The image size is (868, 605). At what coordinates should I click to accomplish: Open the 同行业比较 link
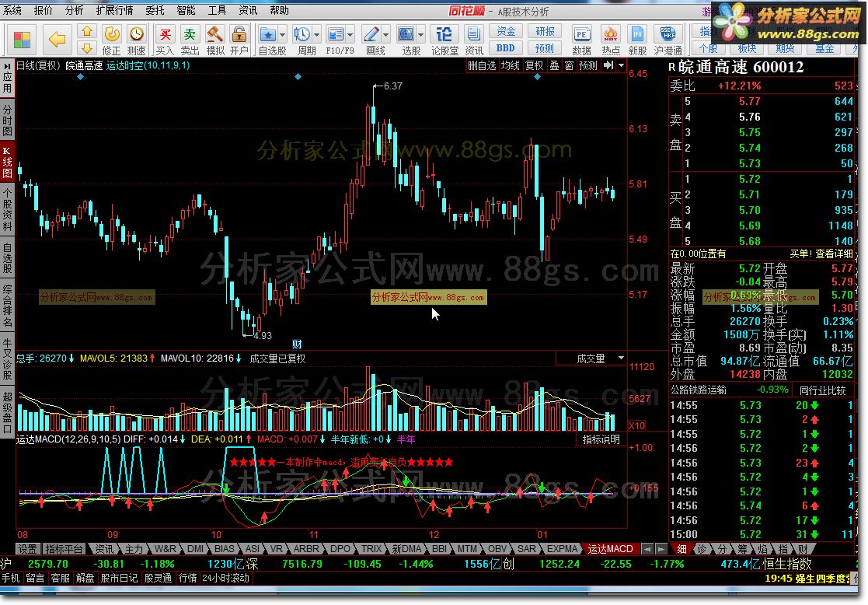coord(823,390)
